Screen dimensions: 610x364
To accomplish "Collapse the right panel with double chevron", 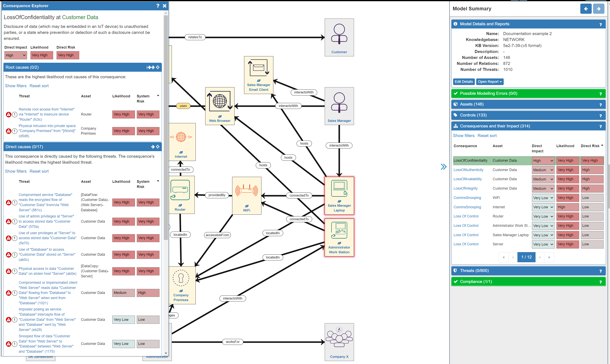I will 443,167.
